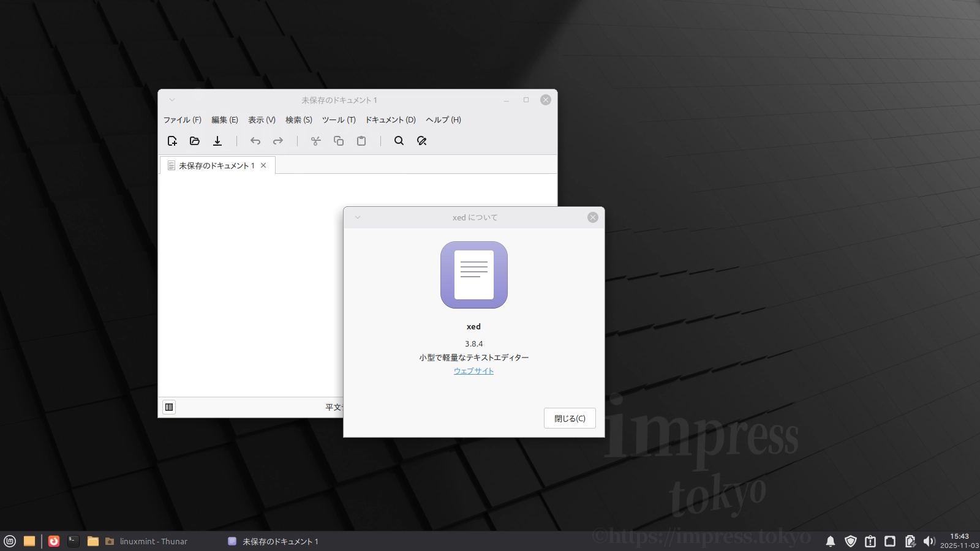Open the update manager shield icon
The image size is (980, 551).
pyautogui.click(x=851, y=541)
